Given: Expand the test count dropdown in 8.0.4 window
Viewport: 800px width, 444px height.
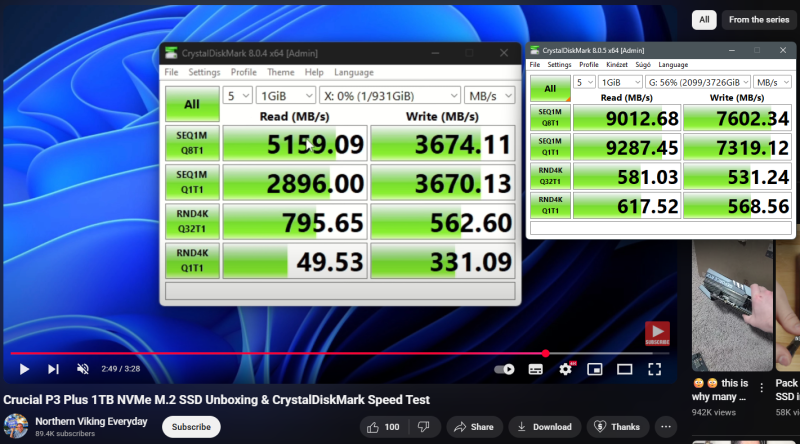Looking at the screenshot, I should [x=238, y=96].
